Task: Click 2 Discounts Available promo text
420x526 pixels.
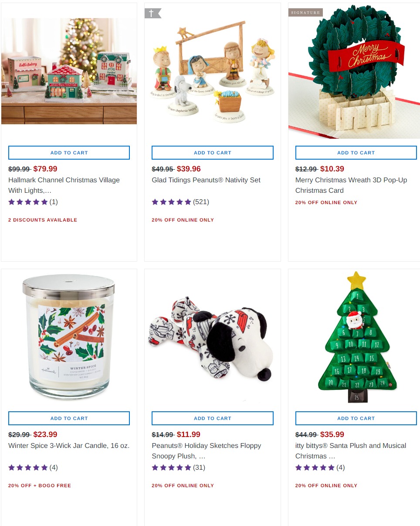Action: pos(43,220)
